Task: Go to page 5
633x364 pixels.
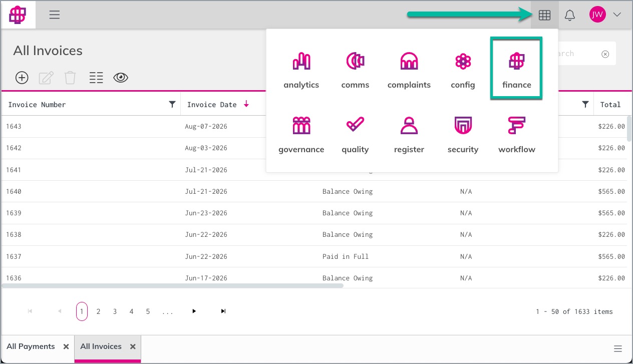Action: [x=148, y=311]
